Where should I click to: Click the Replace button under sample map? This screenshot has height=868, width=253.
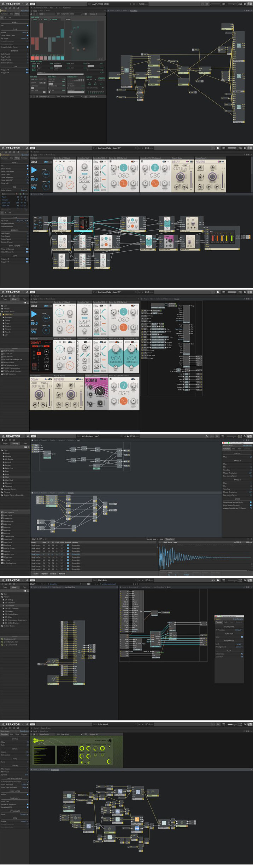coord(45,573)
